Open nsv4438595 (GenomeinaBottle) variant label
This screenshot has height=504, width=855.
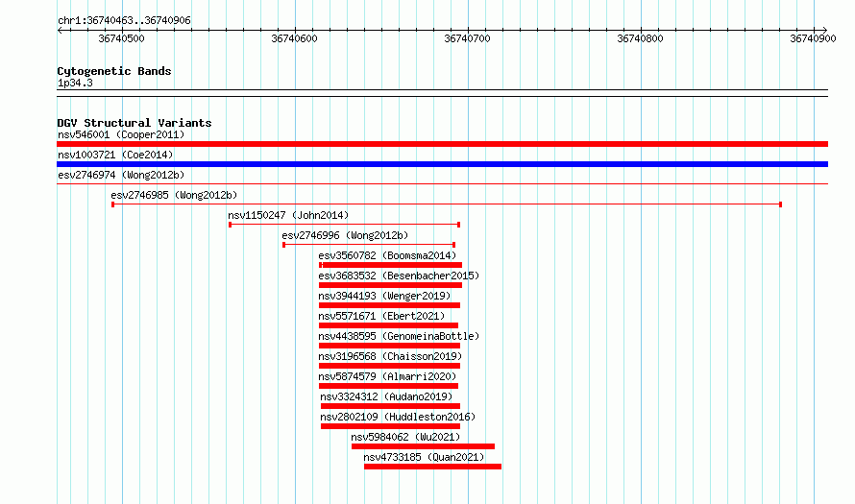pos(399,336)
